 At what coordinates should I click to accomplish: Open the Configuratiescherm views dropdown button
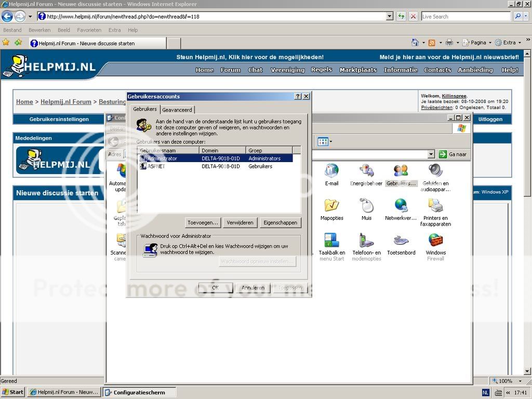(x=325, y=142)
